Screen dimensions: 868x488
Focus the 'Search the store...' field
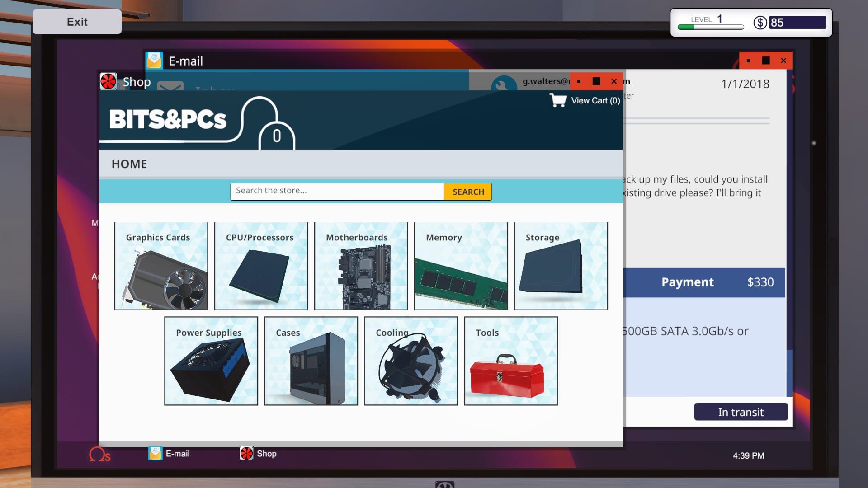click(337, 192)
